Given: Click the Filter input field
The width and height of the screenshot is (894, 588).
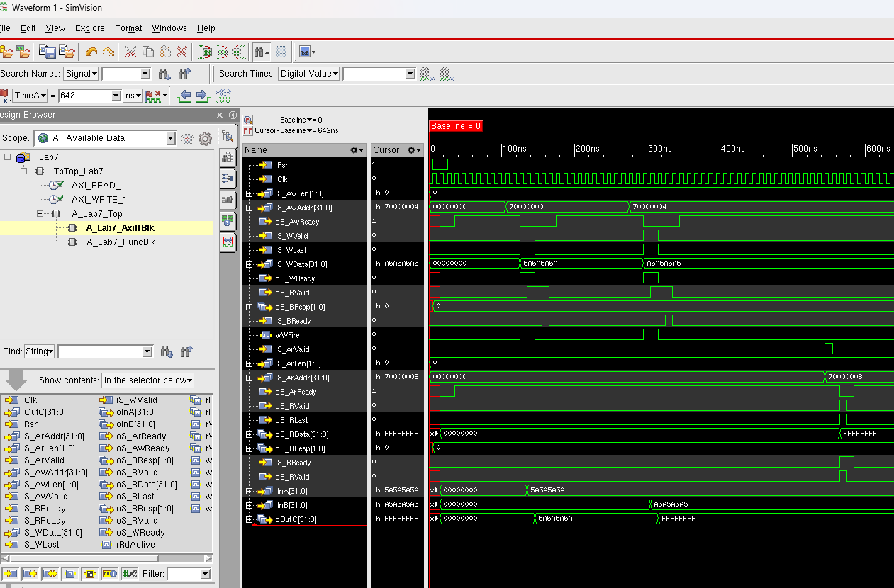Looking at the screenshot, I should click(x=184, y=574).
